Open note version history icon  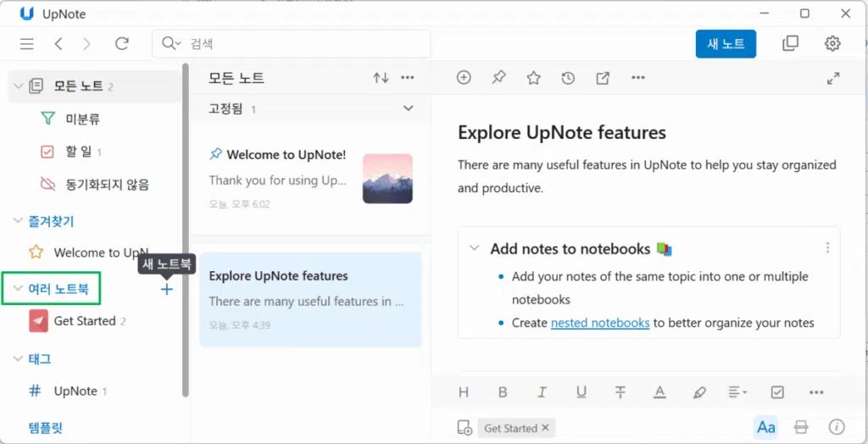[x=568, y=78]
